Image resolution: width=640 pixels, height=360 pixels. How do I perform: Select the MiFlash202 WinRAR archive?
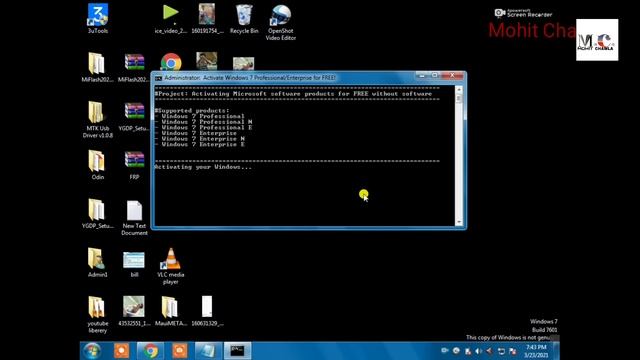(134, 67)
